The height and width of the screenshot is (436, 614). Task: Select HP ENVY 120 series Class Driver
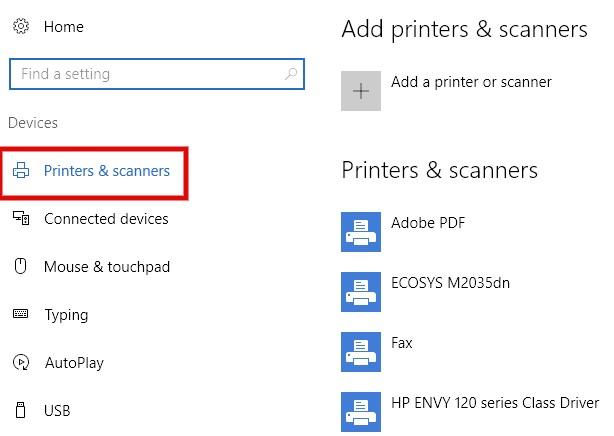[494, 402]
